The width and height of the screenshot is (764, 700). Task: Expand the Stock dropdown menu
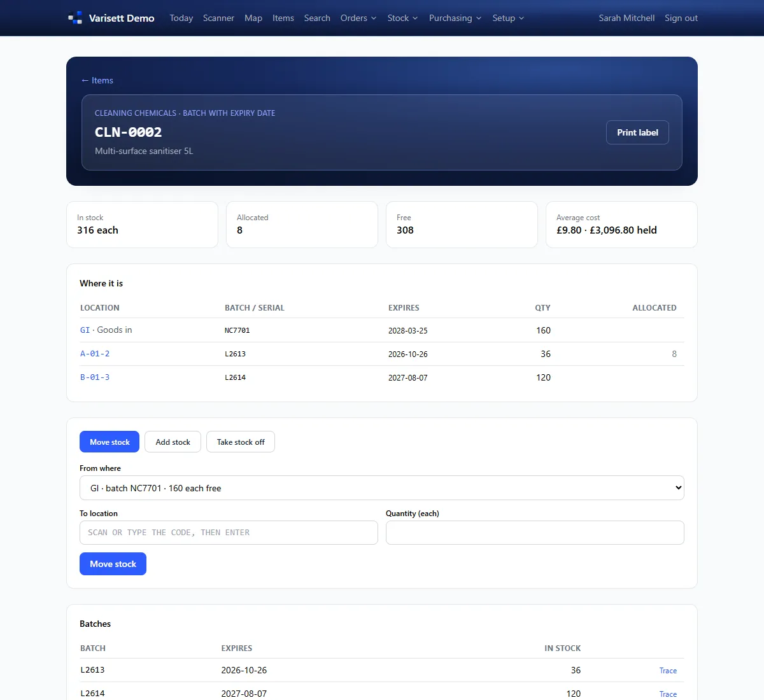coord(402,18)
